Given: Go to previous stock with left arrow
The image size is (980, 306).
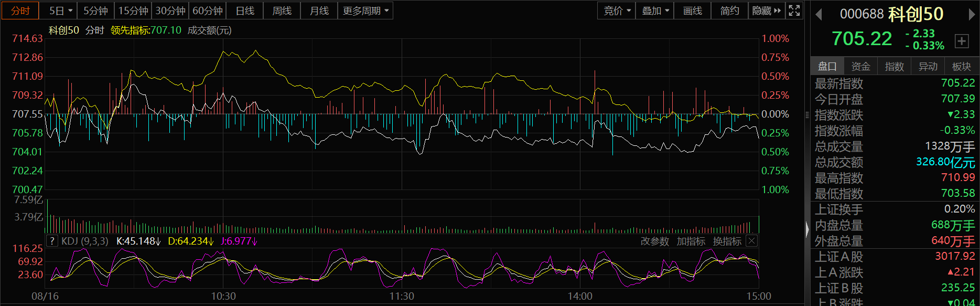Looking at the screenshot, I should 819,15.
